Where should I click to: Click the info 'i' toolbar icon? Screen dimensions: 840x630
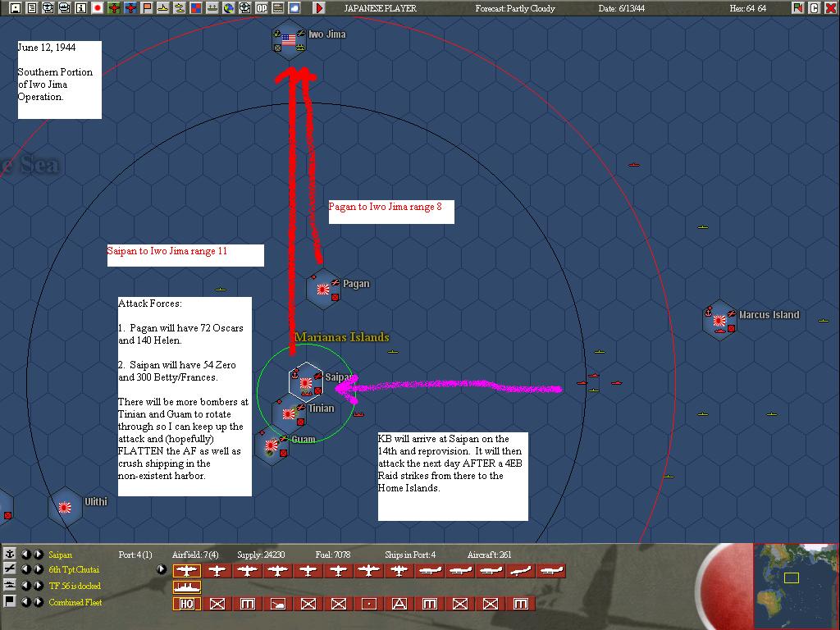81,8
